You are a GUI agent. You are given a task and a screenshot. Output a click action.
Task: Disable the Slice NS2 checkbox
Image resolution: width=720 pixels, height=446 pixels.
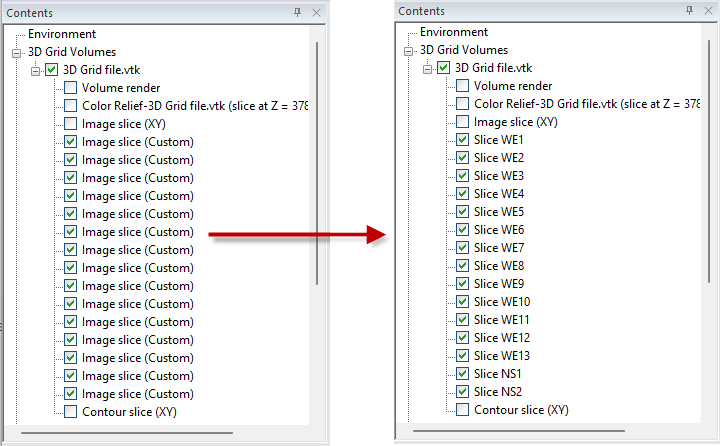pos(462,392)
